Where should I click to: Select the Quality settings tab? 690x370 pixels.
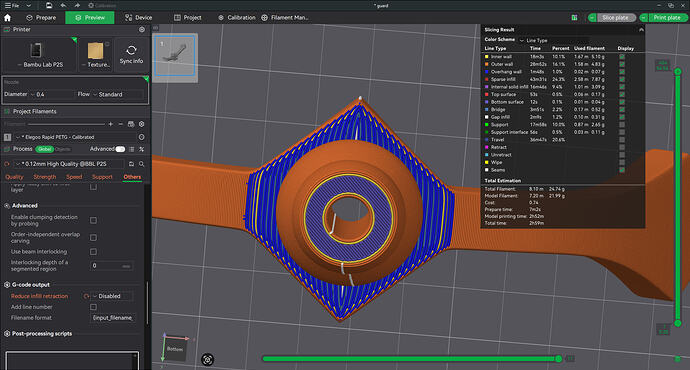click(x=14, y=177)
